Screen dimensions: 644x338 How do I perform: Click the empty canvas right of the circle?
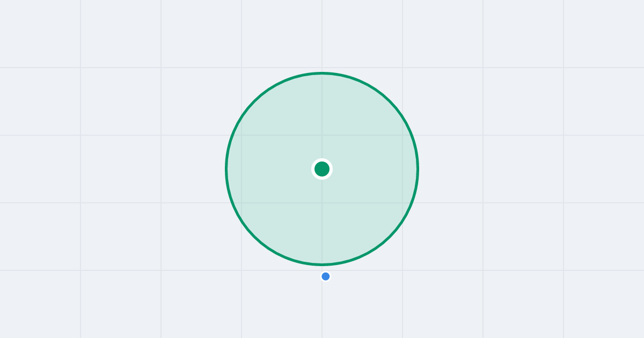pyautogui.click(x=523, y=169)
